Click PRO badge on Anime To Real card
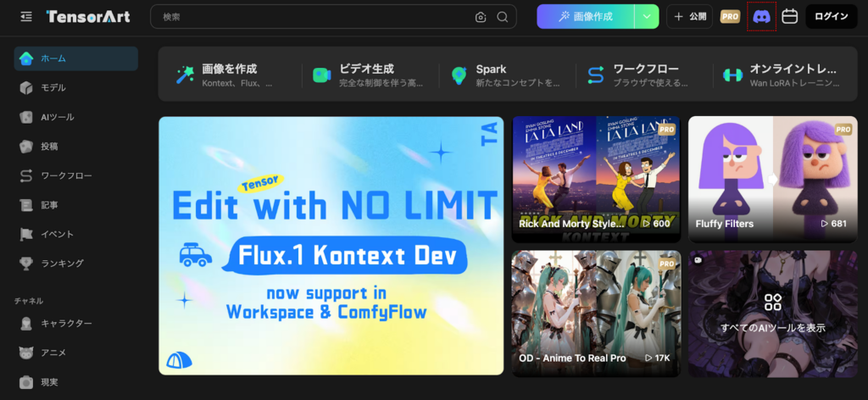Image resolution: width=868 pixels, height=400 pixels. (x=667, y=264)
